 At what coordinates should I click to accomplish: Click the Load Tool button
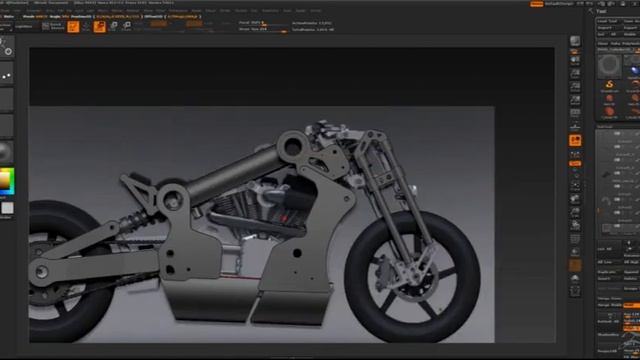point(607,21)
